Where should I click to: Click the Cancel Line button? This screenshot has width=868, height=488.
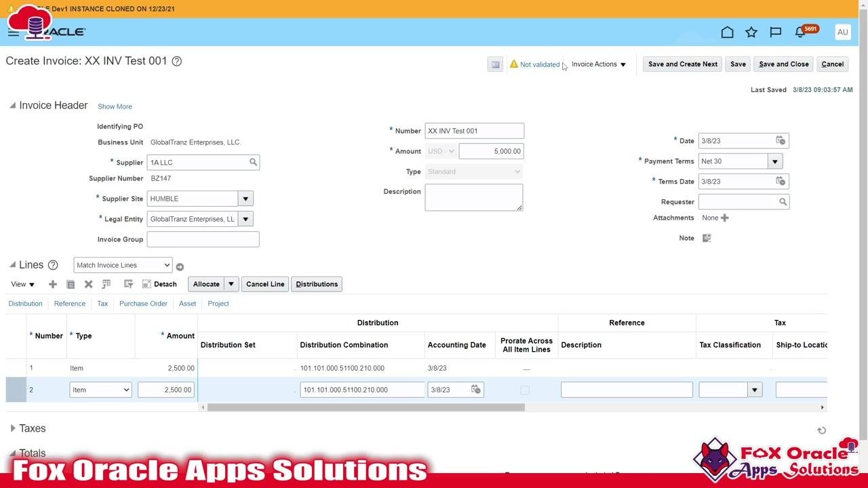(x=265, y=284)
